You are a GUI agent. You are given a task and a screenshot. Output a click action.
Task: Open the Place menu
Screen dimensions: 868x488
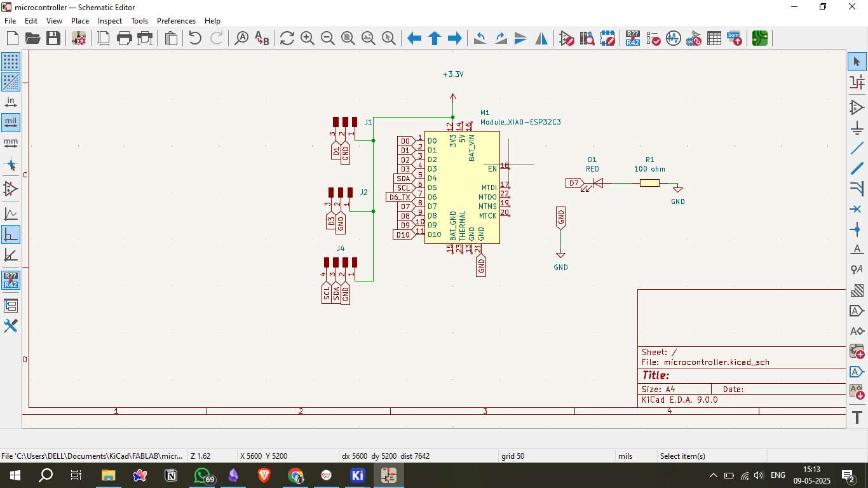[80, 20]
